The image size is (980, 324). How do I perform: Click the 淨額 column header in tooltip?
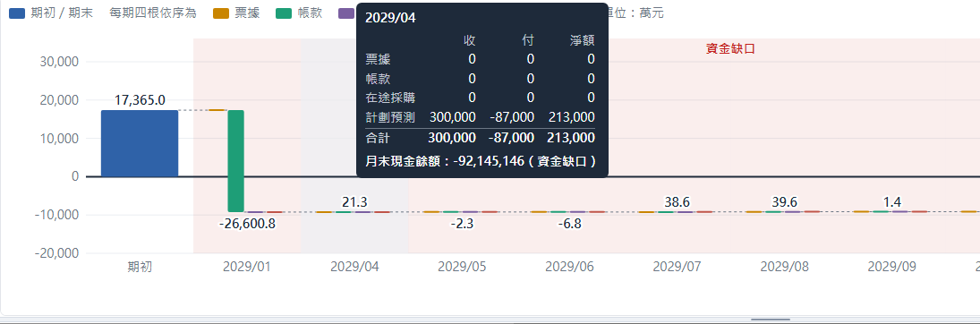582,40
